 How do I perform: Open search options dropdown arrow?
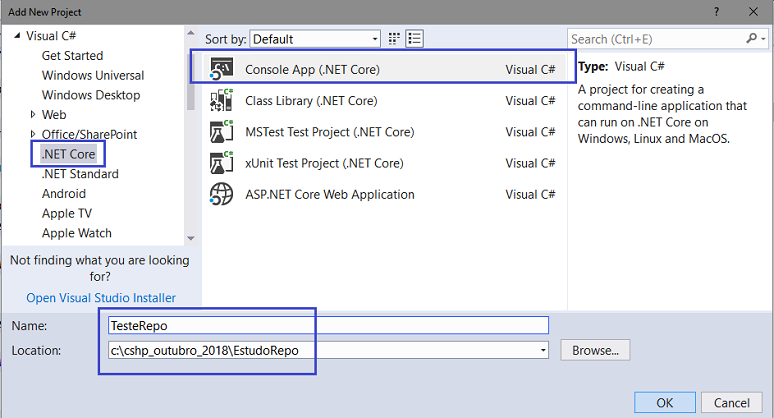click(763, 39)
